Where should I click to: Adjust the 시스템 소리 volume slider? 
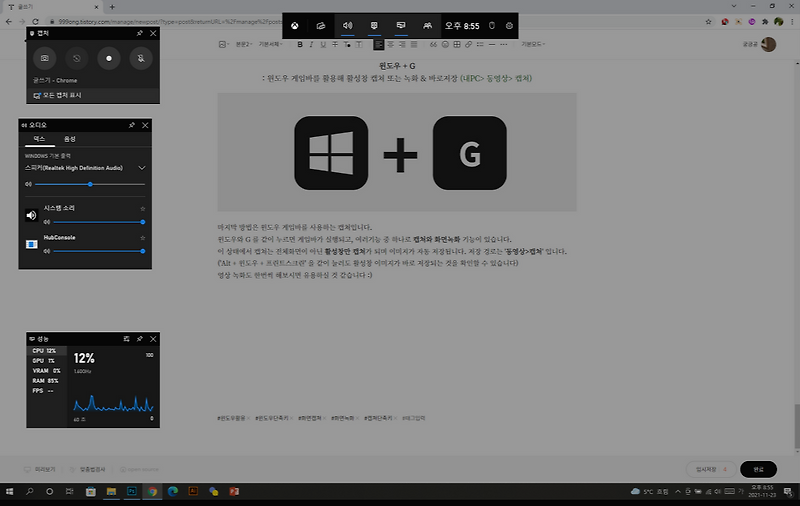point(98,222)
